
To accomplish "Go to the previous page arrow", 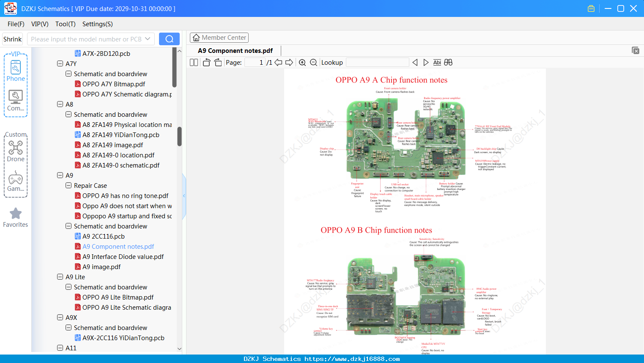I will point(278,63).
